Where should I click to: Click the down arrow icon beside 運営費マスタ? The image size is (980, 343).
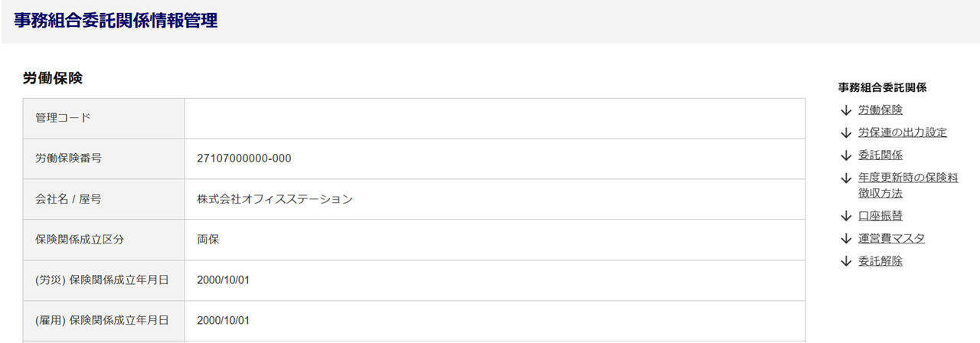point(846,239)
